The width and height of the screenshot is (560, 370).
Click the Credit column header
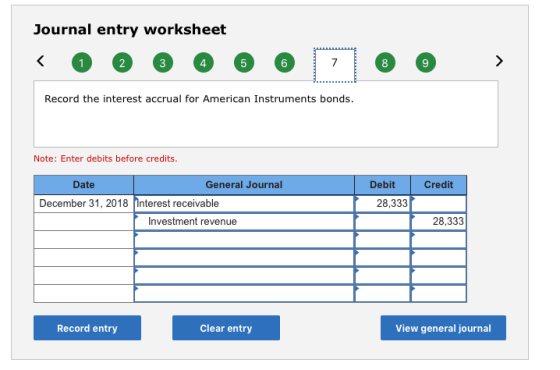point(439,185)
